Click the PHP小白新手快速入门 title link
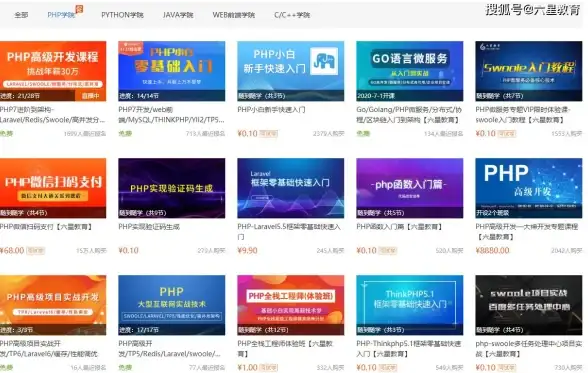588x373 pixels. 271,109
